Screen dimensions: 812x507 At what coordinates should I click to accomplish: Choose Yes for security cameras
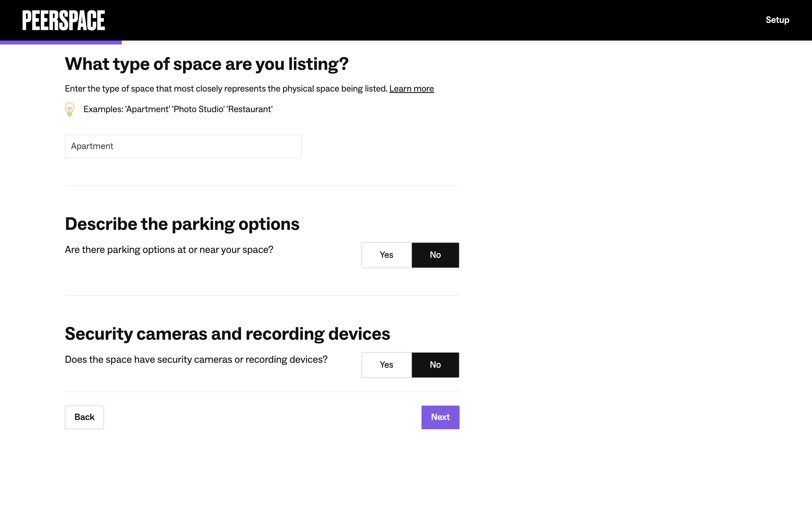[386, 365]
